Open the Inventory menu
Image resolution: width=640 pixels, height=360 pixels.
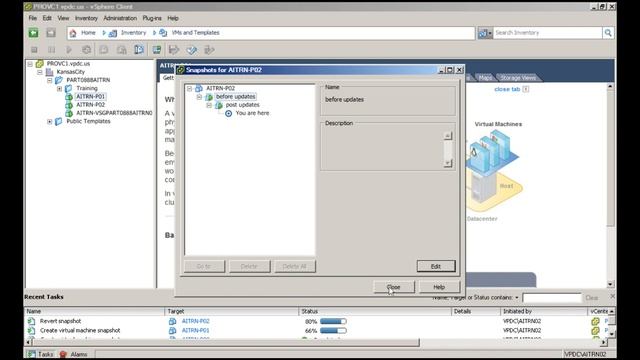(86, 18)
